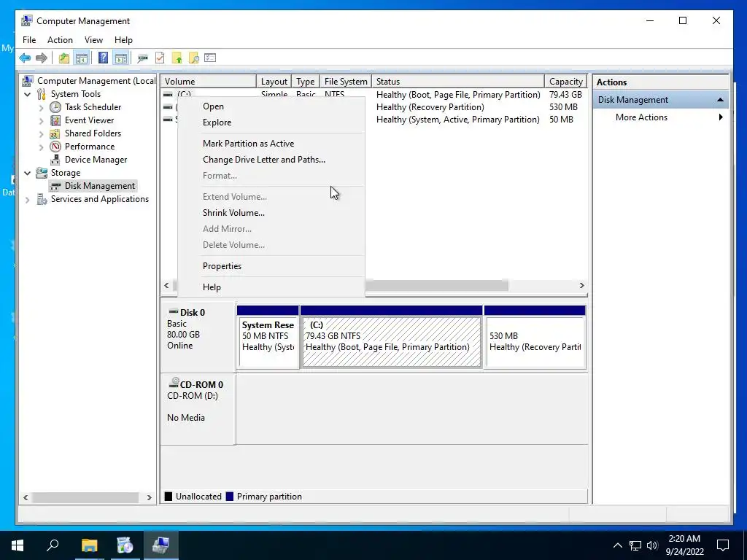747x560 pixels.
Task: Open the View menu
Action: coord(93,40)
